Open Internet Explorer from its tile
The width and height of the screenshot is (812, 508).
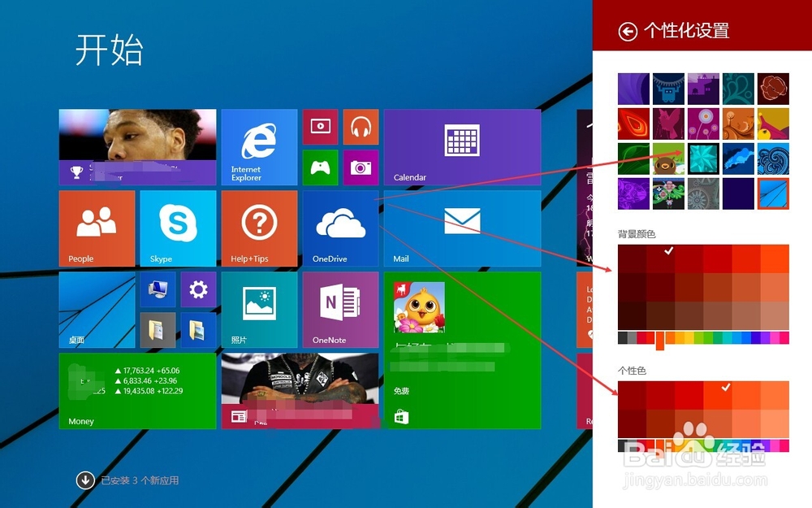click(259, 146)
